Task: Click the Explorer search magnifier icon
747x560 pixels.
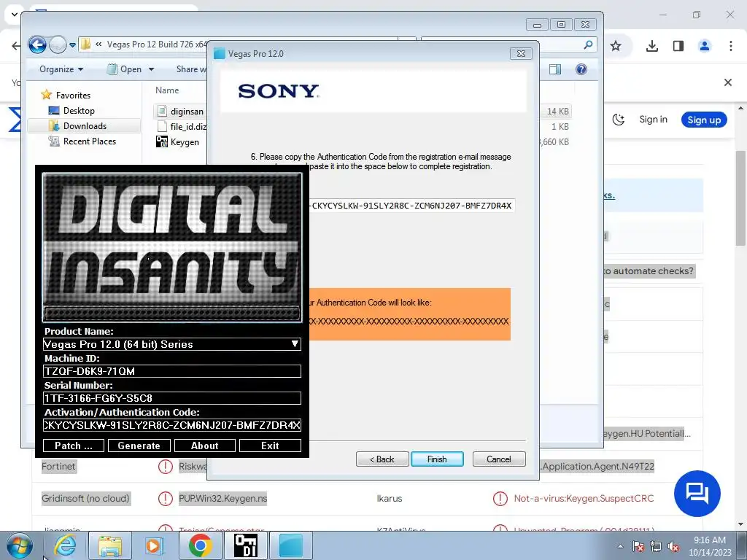Action: [589, 44]
